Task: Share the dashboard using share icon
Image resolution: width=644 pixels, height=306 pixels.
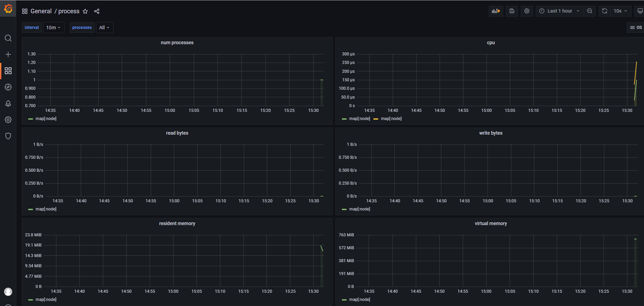Action: click(97, 11)
